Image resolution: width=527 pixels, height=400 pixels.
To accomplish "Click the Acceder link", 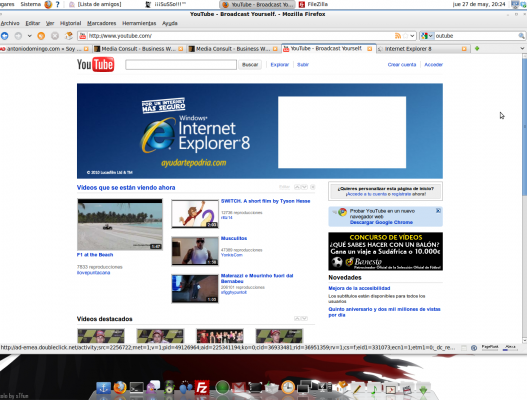I will coord(433,65).
